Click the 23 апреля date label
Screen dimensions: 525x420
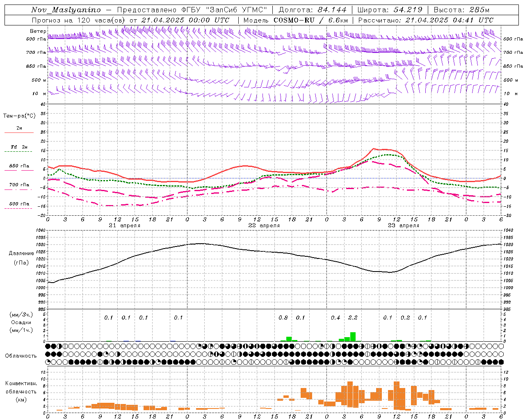coord(404,226)
